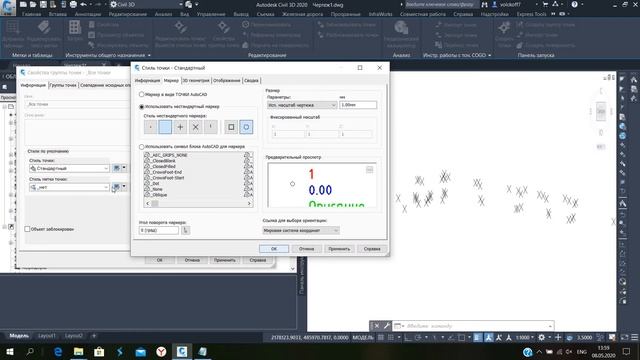This screenshot has width=640, height=360.
Task: Click the preview panel view options button
Action: click(369, 169)
